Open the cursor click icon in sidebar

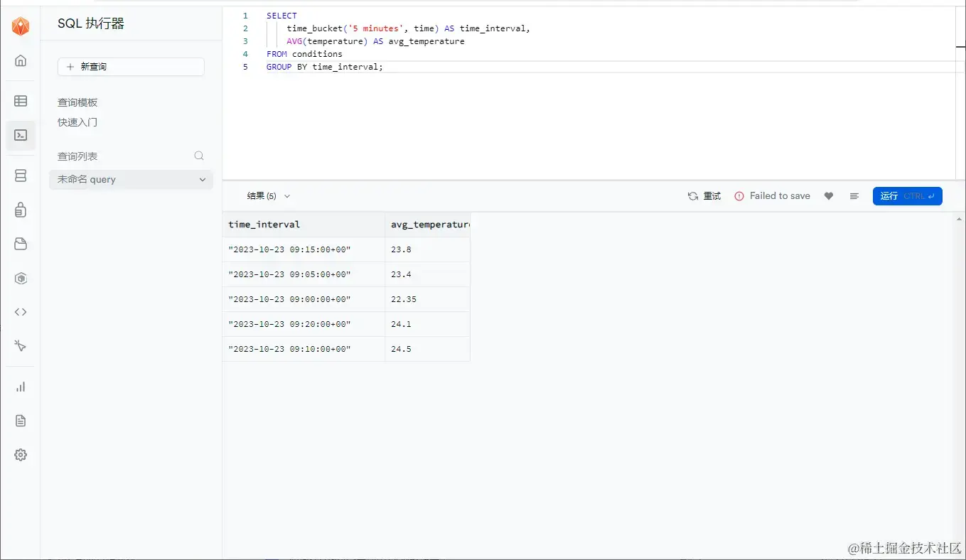(21, 346)
